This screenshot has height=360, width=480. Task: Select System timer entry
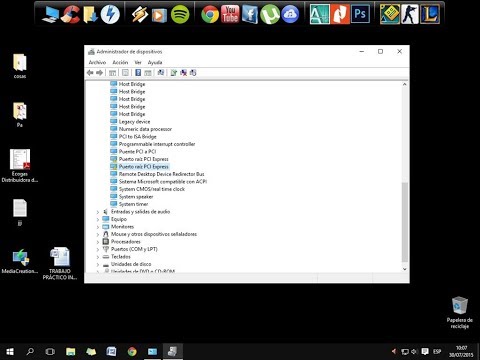pyautogui.click(x=133, y=204)
